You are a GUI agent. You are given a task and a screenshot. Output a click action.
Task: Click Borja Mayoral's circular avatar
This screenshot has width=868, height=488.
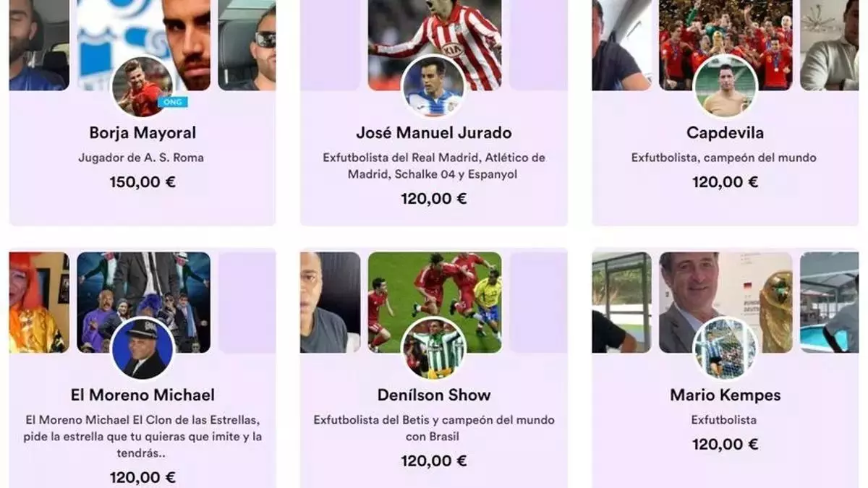(142, 87)
